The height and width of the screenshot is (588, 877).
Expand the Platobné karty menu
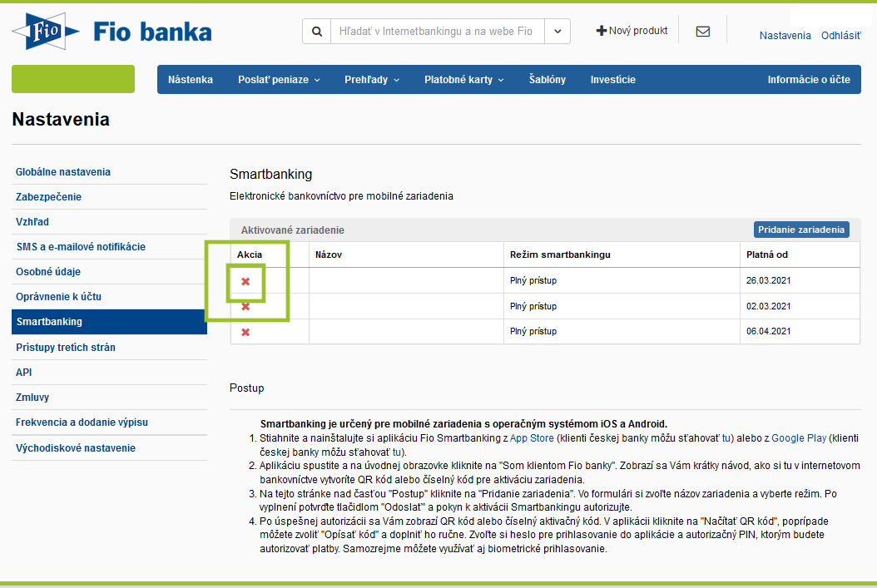464,79
